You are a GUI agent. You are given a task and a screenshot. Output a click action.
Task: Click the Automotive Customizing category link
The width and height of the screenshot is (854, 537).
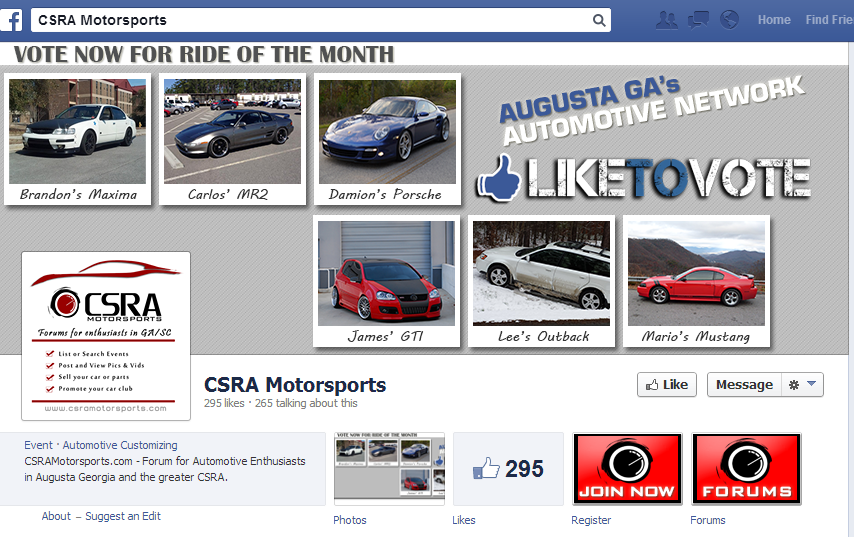pos(120,445)
